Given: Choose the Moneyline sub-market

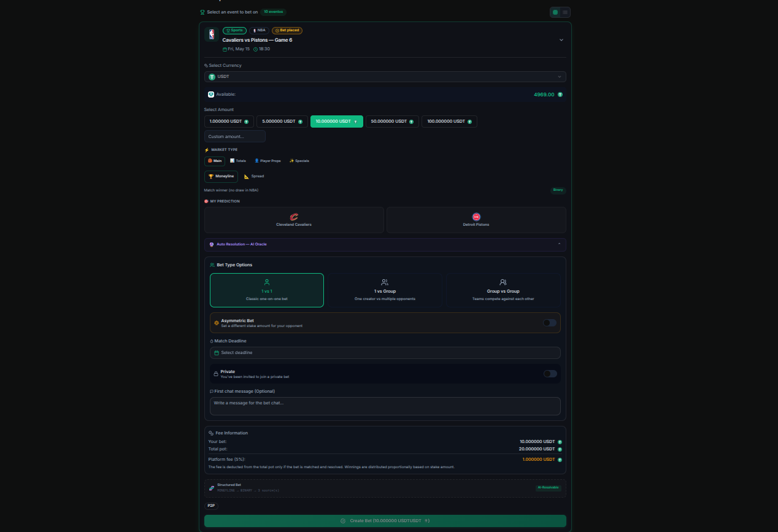Looking at the screenshot, I should [x=221, y=176].
